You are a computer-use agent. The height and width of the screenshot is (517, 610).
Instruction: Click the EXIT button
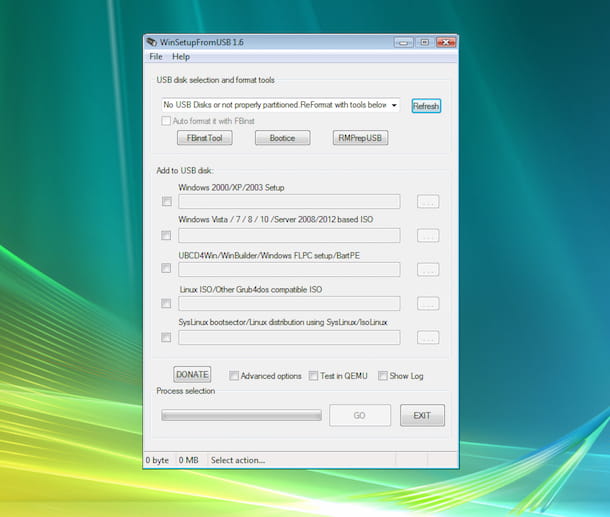[422, 415]
